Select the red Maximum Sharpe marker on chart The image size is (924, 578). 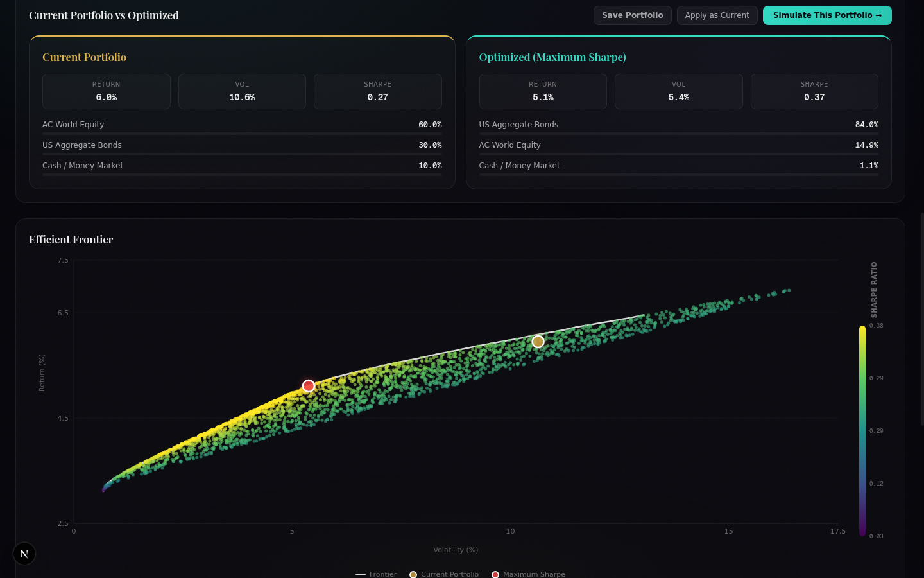coord(308,386)
